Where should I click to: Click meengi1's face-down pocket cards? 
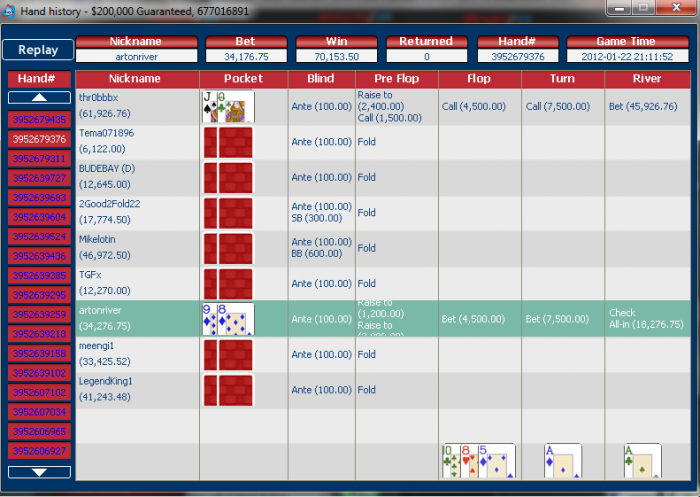pyautogui.click(x=228, y=355)
